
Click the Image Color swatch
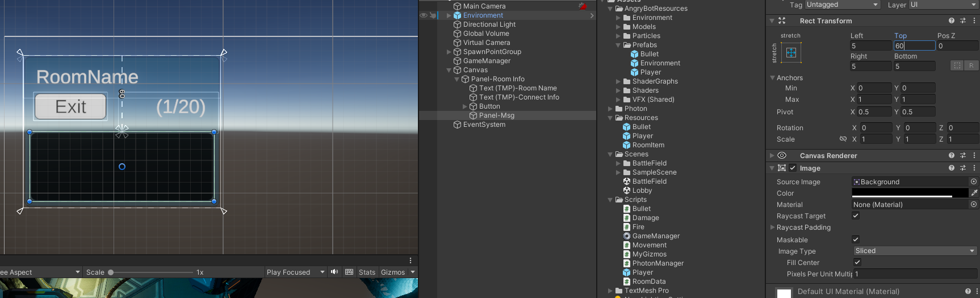point(910,193)
